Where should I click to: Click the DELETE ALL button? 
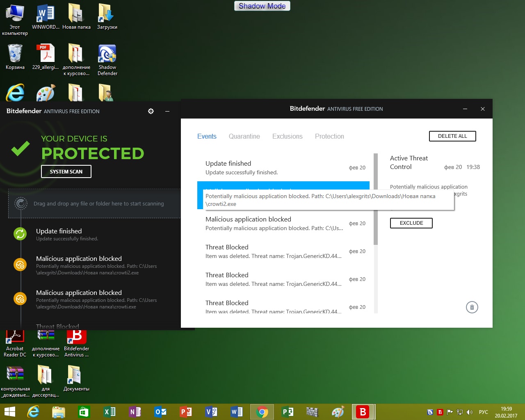[452, 136]
